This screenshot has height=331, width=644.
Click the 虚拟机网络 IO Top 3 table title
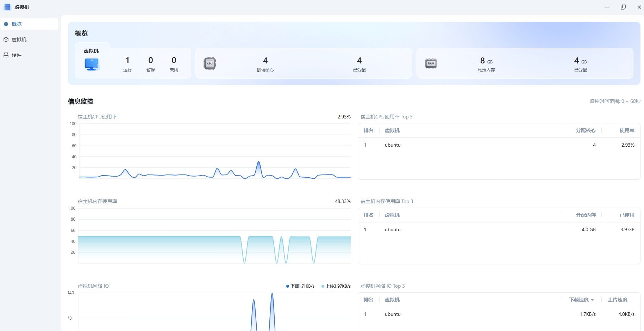pyautogui.click(x=382, y=286)
